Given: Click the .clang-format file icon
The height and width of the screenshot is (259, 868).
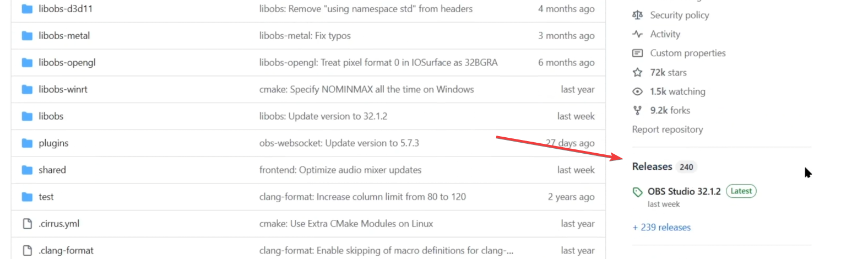Looking at the screenshot, I should pyautogui.click(x=27, y=251).
